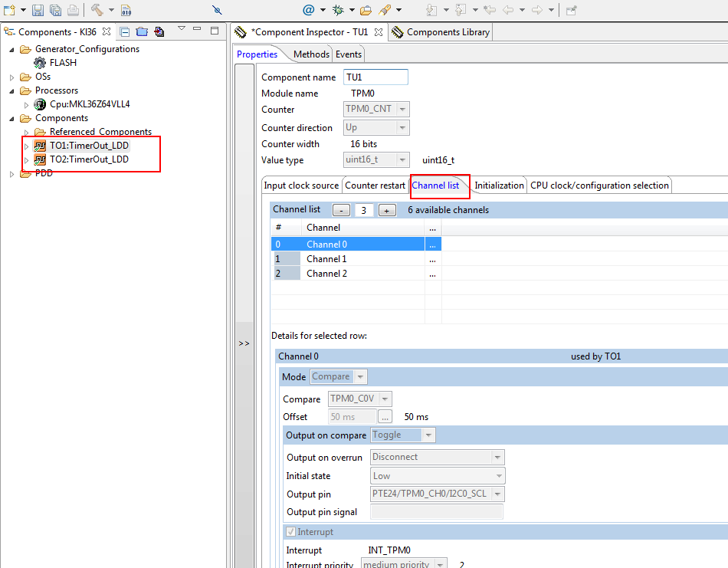Click the next annotation toolbar icon
The height and width of the screenshot is (568, 728).
(431, 10)
